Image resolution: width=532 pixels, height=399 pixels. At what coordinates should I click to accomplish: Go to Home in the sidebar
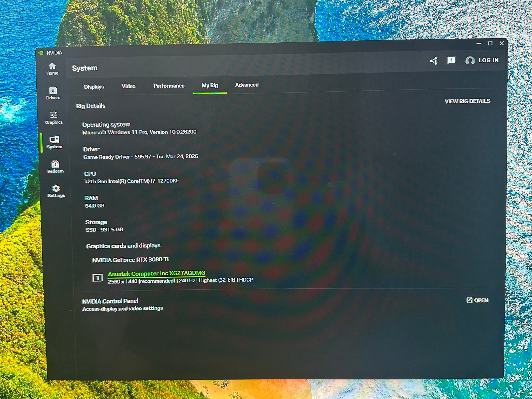pos(52,69)
